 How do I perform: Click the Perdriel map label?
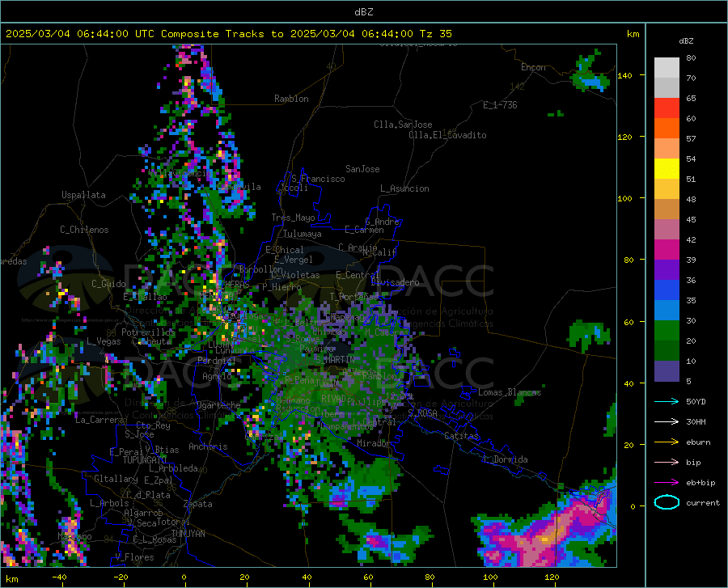pos(217,360)
